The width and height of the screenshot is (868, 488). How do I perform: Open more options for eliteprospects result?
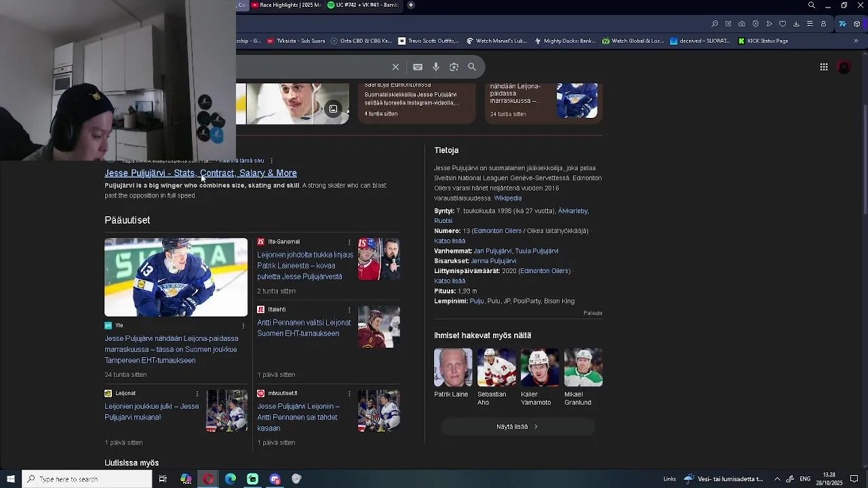[271, 161]
